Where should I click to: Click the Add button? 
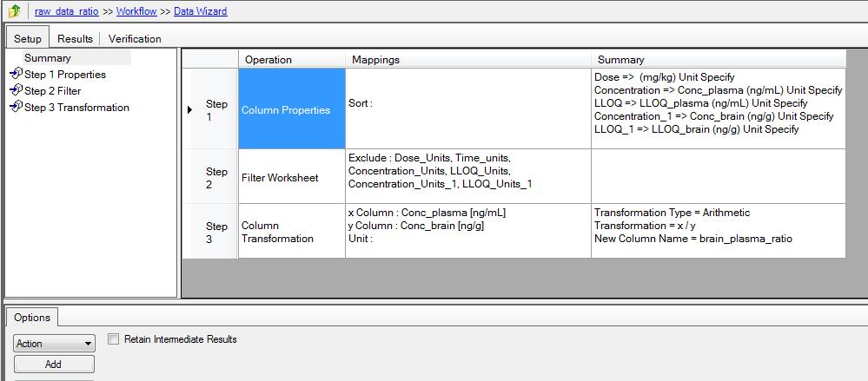[x=54, y=364]
